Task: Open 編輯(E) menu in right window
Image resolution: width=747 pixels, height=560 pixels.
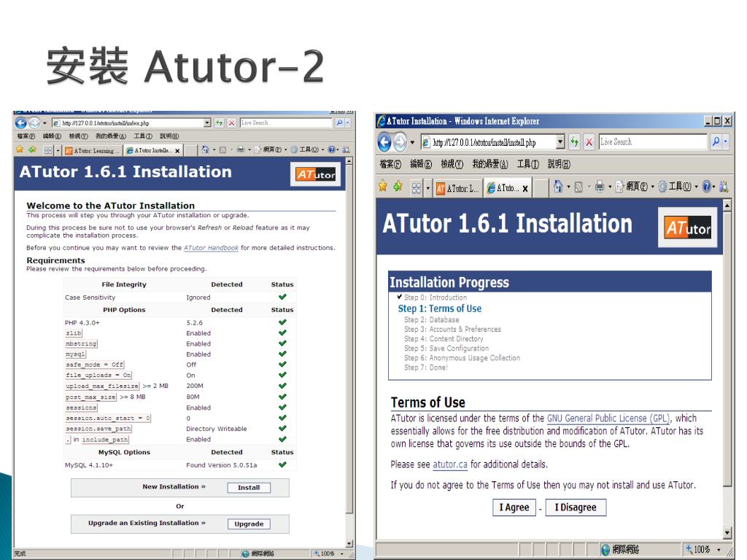Action: tap(421, 164)
